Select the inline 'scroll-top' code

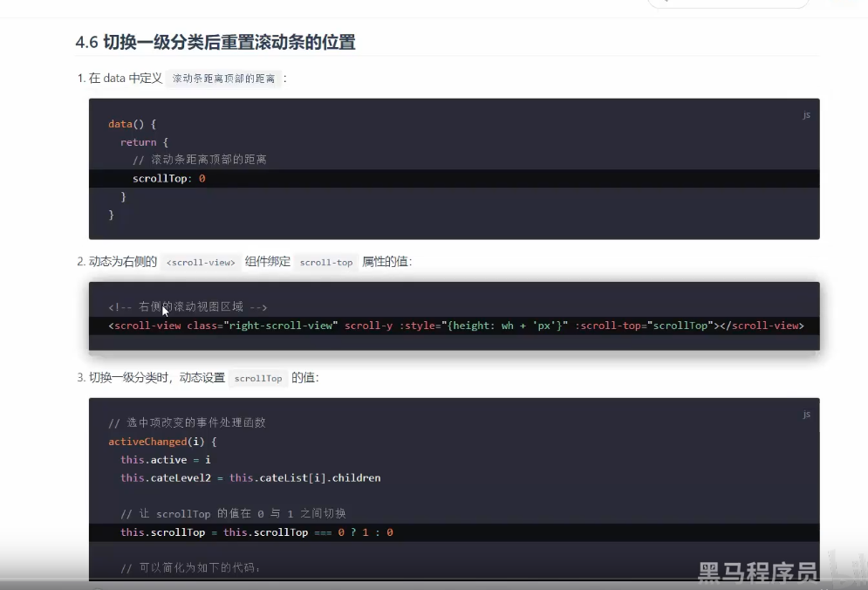pos(326,263)
